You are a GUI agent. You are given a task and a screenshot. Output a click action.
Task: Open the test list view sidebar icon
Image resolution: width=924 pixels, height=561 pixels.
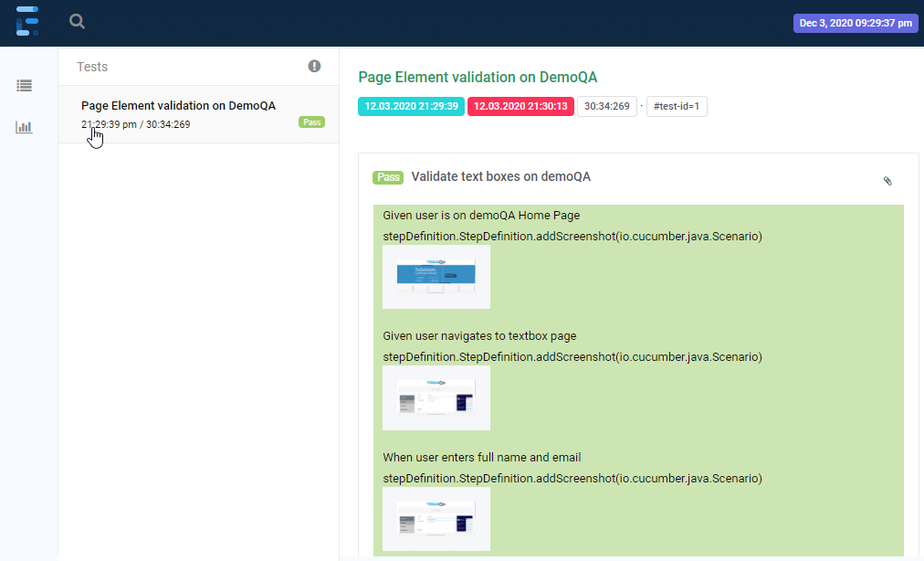pos(25,85)
